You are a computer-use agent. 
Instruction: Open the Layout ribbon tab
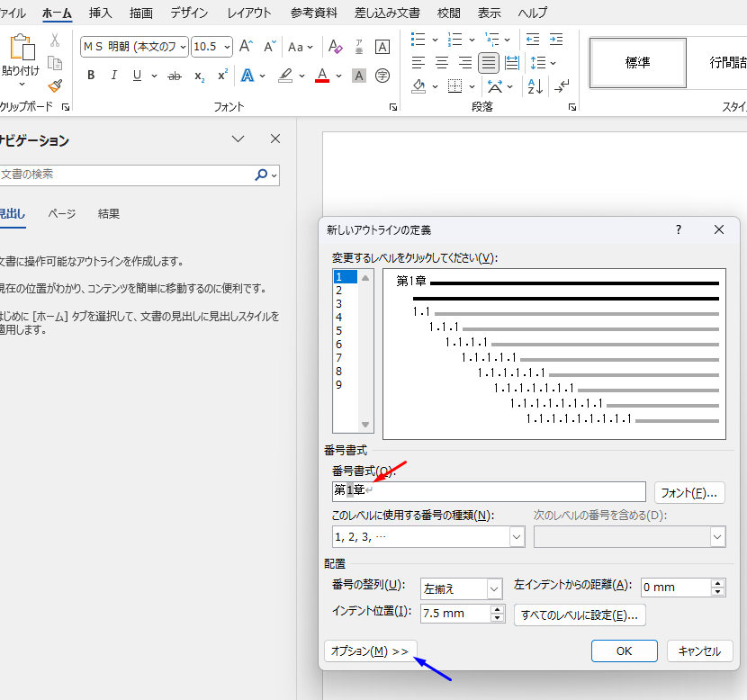pos(249,13)
